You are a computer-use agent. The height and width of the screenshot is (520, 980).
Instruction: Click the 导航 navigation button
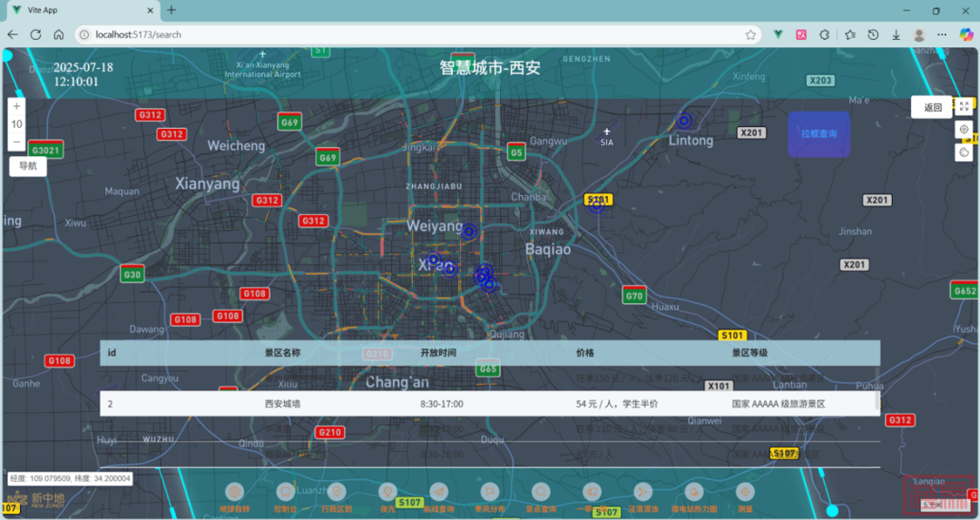(x=28, y=166)
